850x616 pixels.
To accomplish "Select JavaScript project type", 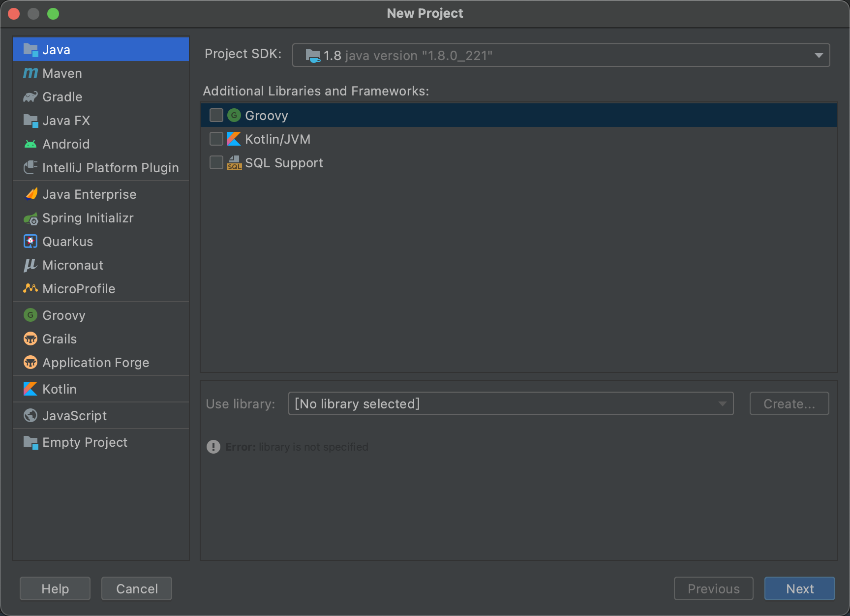I will (x=74, y=416).
